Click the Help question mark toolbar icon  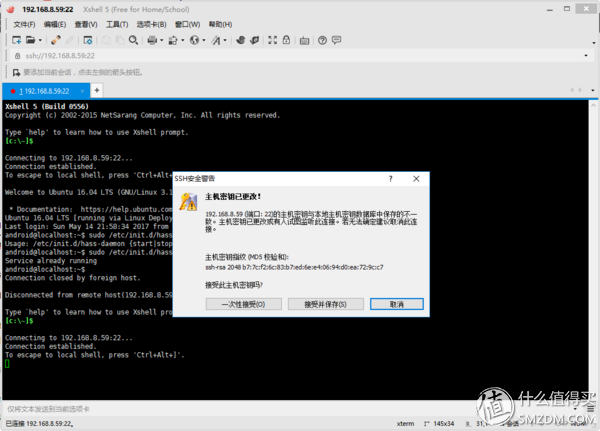323,40
